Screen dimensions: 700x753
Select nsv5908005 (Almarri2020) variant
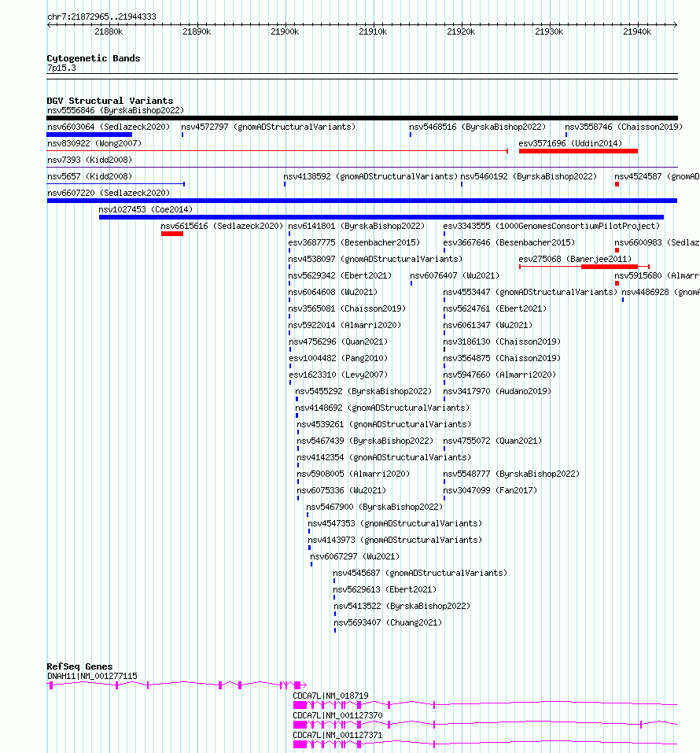353,474
